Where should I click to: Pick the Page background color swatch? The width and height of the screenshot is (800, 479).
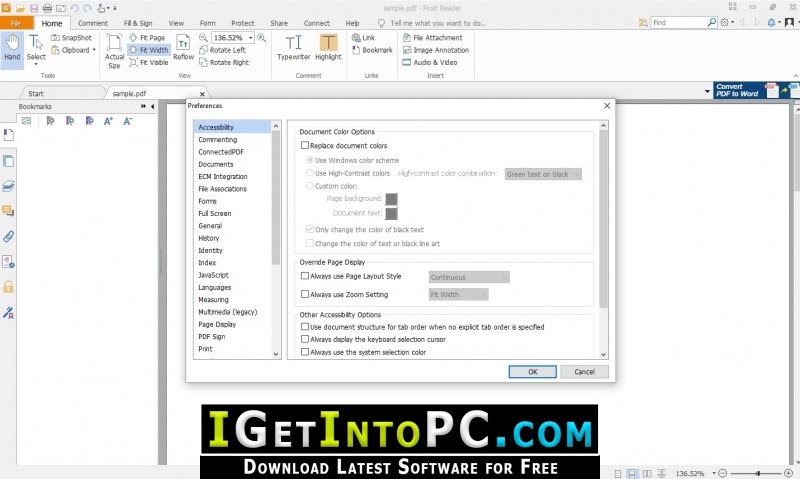pos(391,199)
